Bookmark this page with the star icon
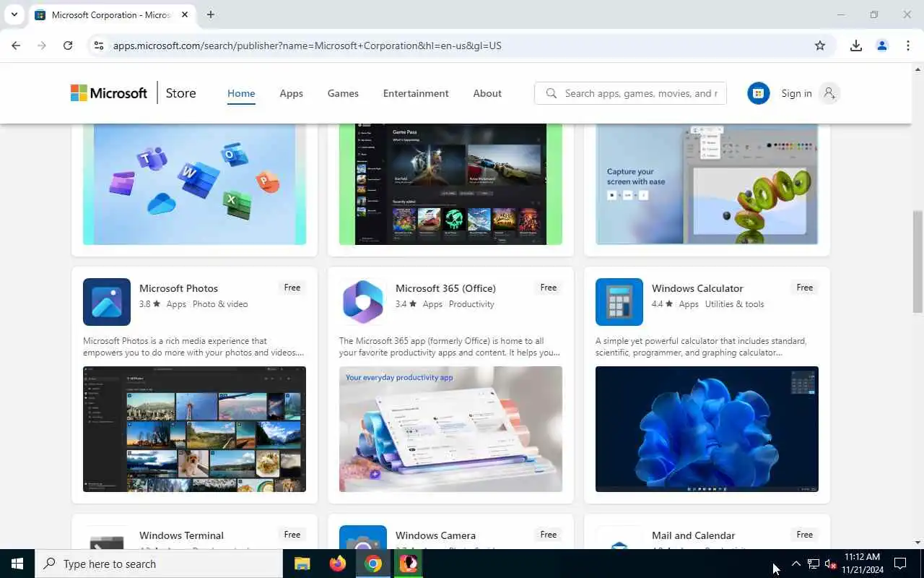 820,46
